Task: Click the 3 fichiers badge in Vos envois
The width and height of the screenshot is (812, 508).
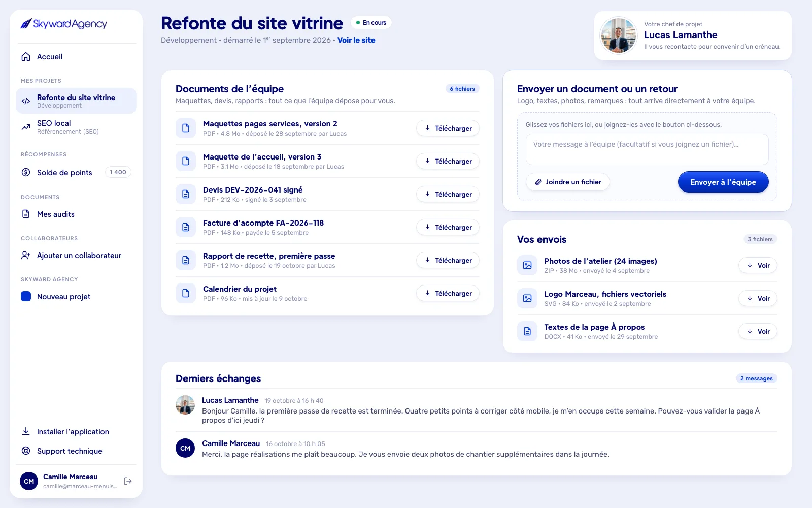Action: tap(760, 239)
